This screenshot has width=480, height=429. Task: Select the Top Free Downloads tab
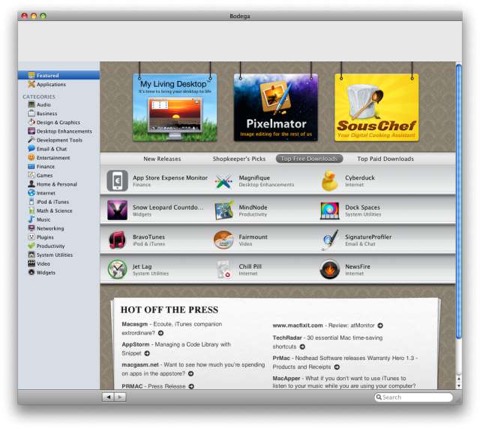pos(309,159)
